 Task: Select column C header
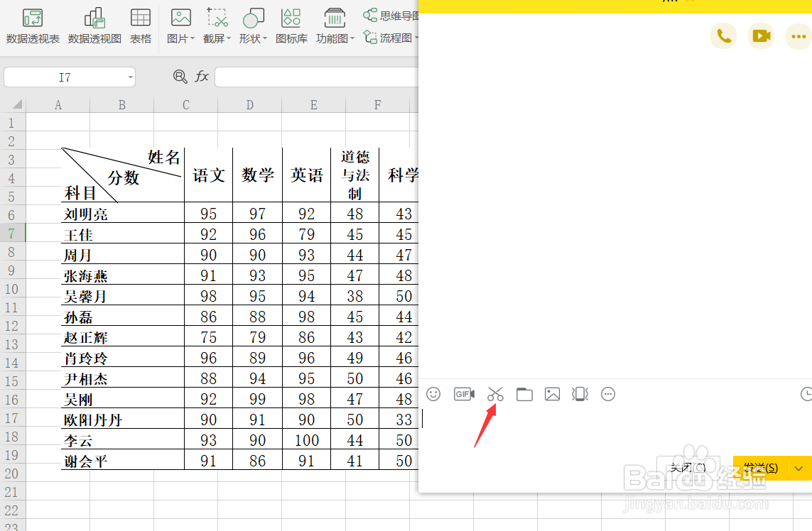(x=186, y=104)
